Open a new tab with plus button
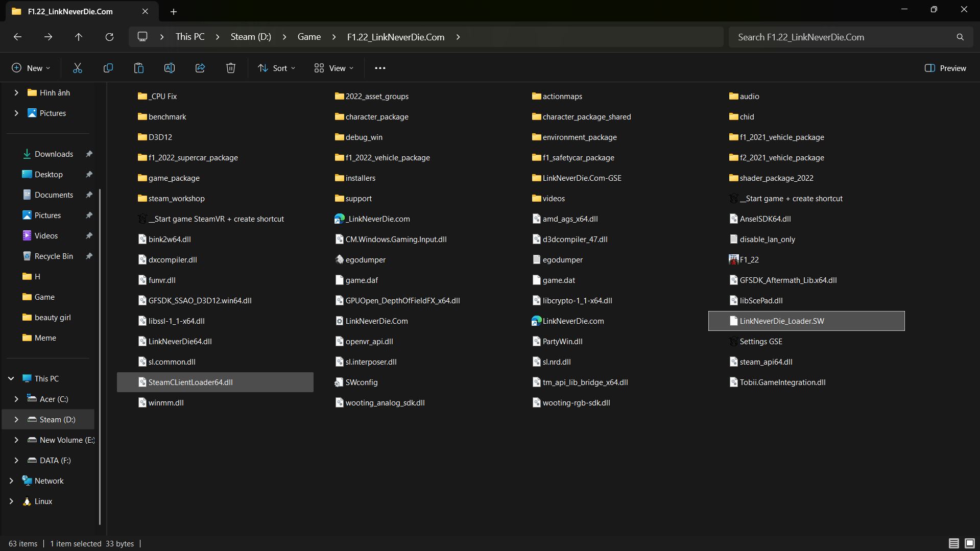The height and width of the screenshot is (551, 980). click(174, 11)
